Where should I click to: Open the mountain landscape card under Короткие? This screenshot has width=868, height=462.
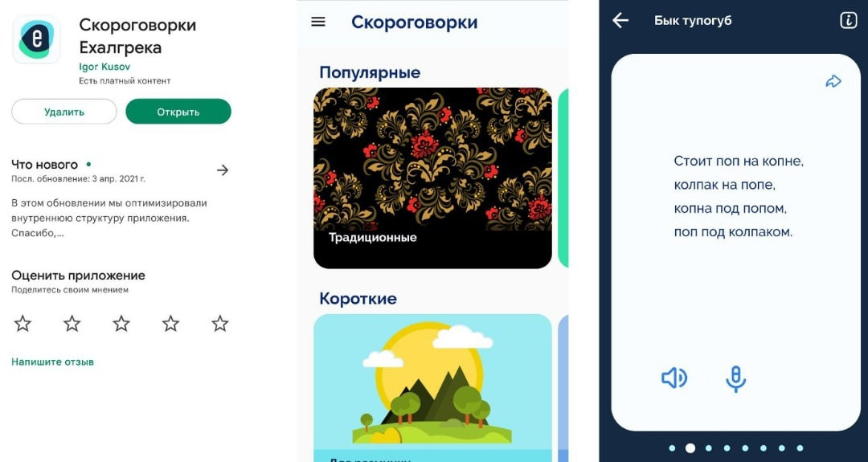click(x=433, y=387)
